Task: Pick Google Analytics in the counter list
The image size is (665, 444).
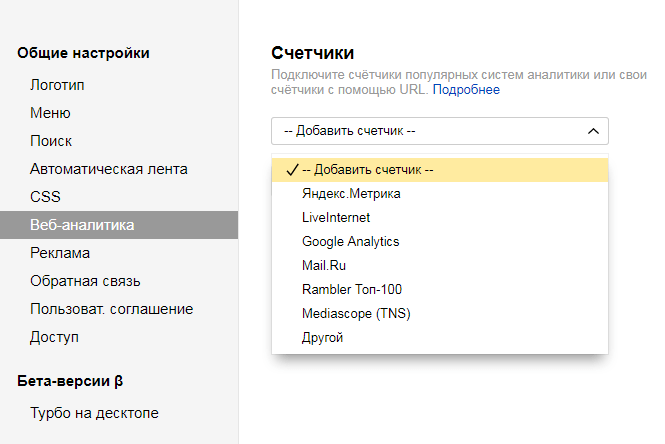Action: click(x=350, y=241)
